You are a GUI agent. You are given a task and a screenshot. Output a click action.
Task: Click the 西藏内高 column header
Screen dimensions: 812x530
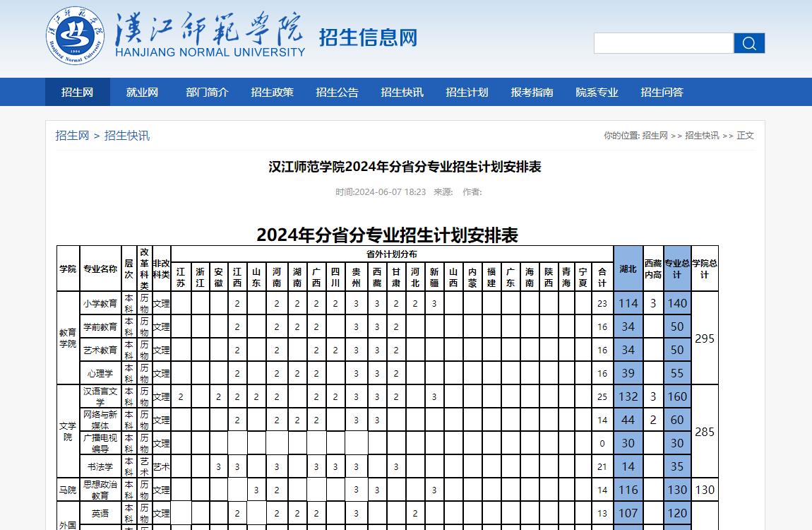tap(653, 269)
